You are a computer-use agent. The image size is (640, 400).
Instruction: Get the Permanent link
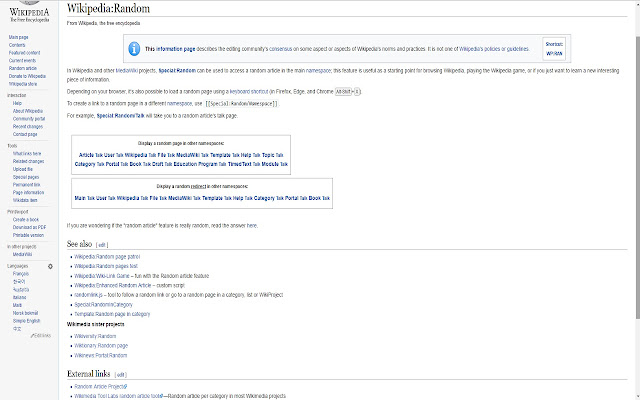pos(27,185)
